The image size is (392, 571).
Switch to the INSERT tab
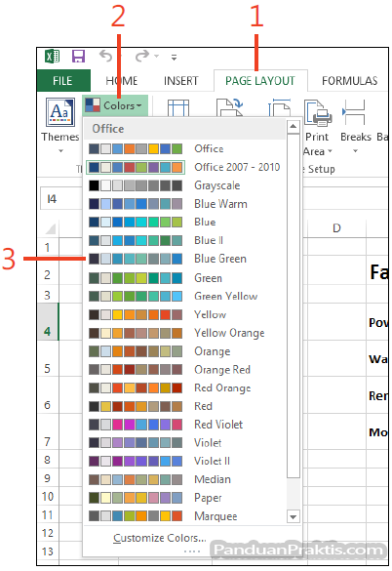181,80
